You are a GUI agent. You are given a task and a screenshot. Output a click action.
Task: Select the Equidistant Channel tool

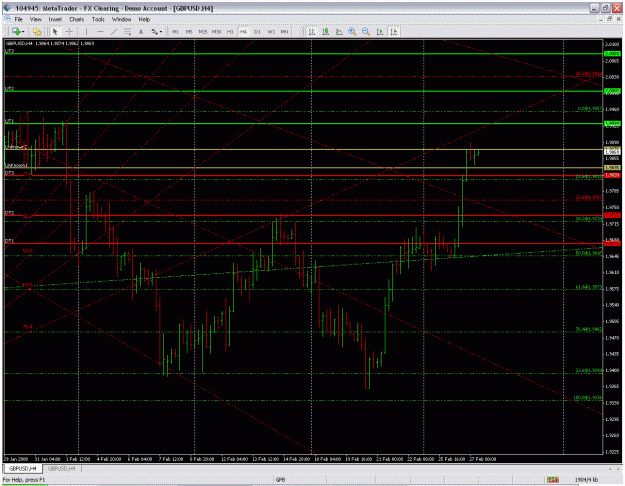click(127, 31)
